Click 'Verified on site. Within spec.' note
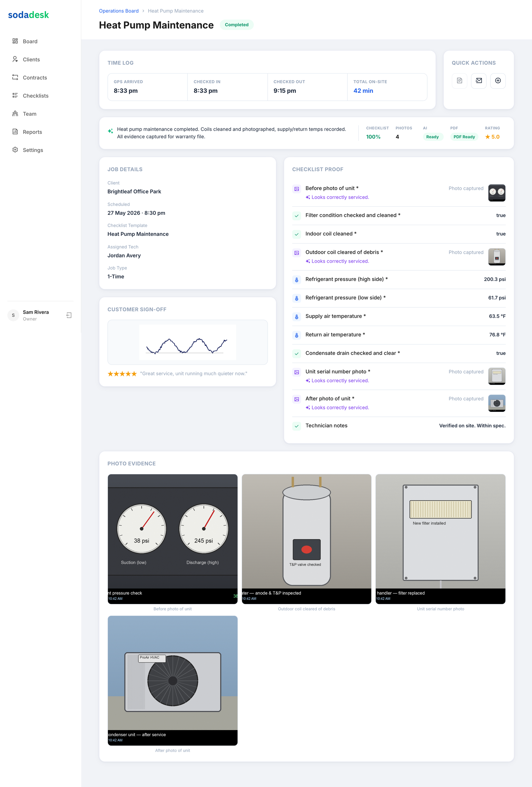 (x=472, y=425)
